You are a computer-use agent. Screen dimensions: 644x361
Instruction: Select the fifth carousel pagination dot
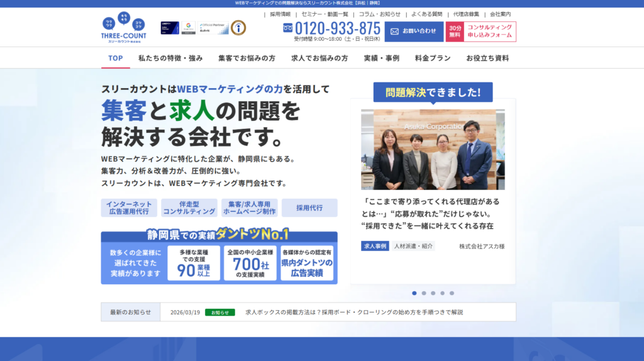(452, 293)
